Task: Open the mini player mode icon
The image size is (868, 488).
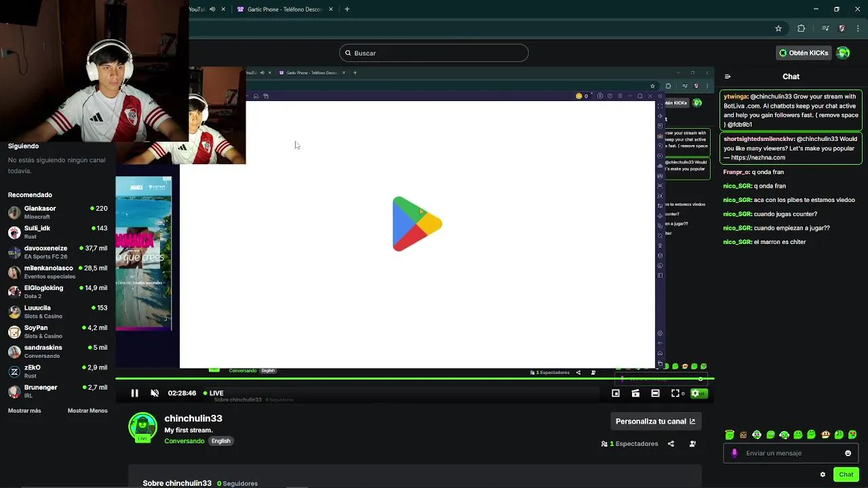Action: pyautogui.click(x=616, y=393)
